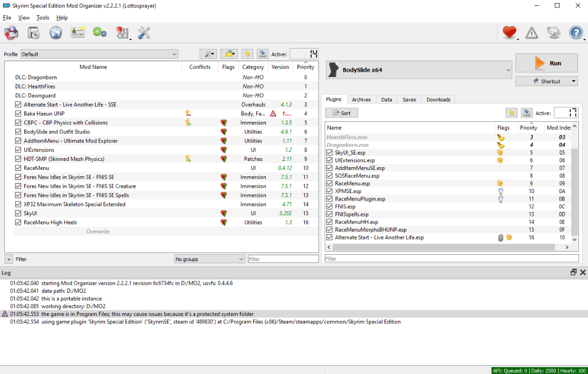Toggle the SkyUI_SE.esp plugin checkbox
Screen dimensions: 588x374
[329, 152]
